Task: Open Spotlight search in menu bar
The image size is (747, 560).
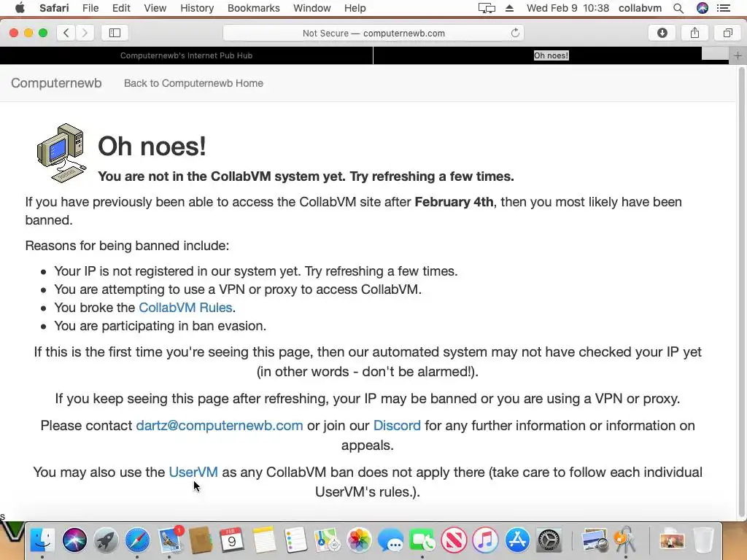Action: pos(678,8)
